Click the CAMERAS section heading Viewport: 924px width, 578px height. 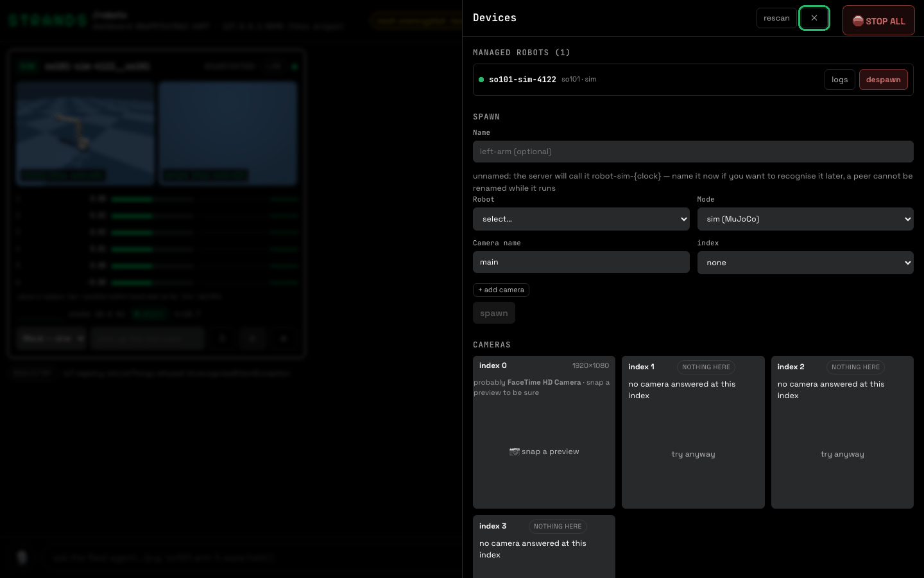click(x=492, y=345)
